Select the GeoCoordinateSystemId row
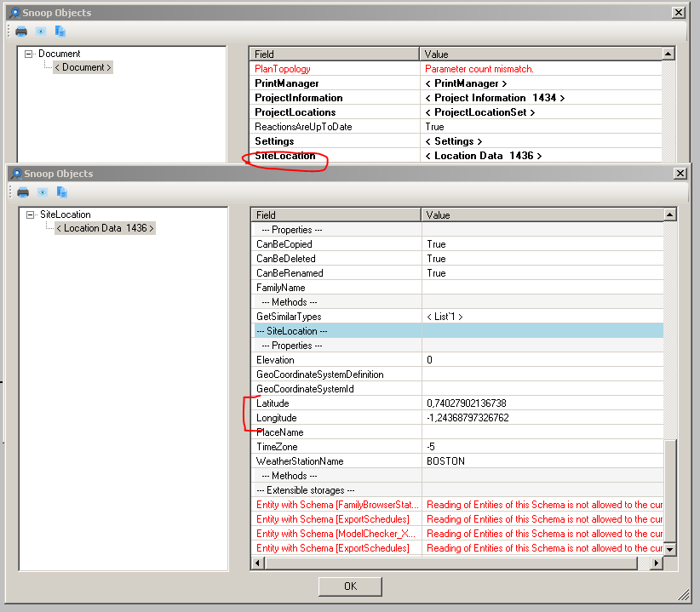700x612 pixels. coord(457,389)
